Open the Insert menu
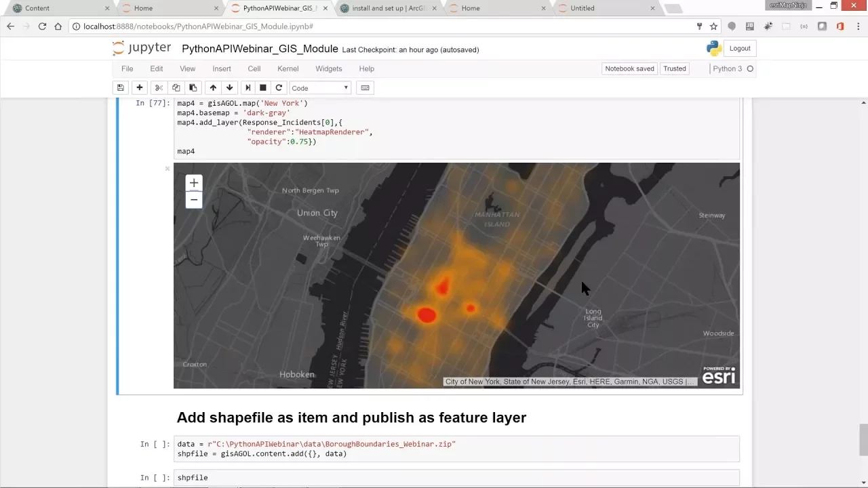The width and height of the screenshot is (868, 488). point(222,68)
